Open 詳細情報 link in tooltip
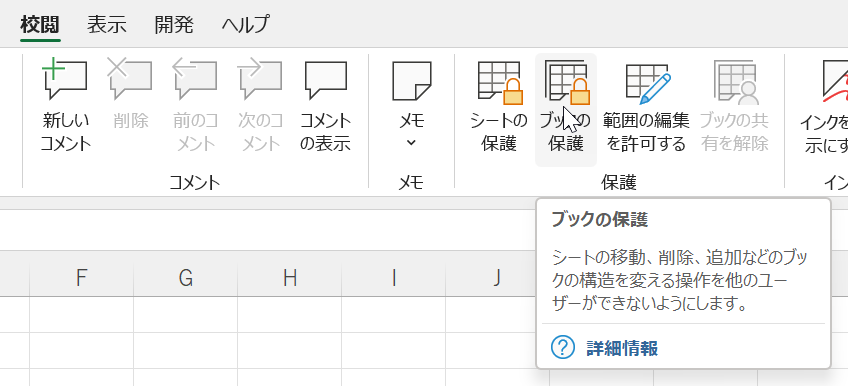The image size is (848, 386). coord(622,348)
